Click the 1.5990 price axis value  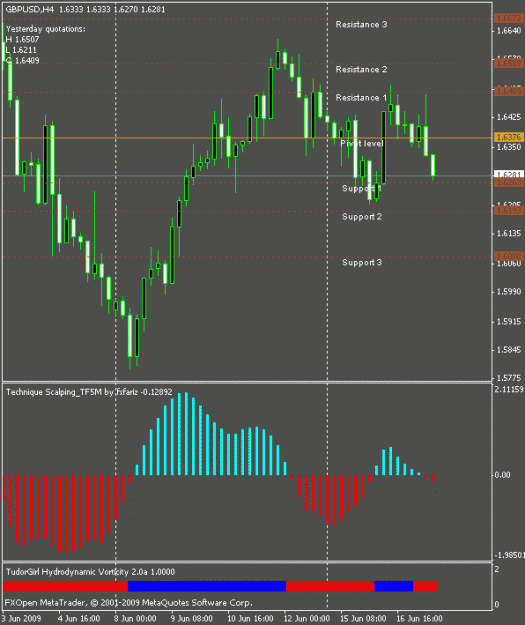(509, 292)
